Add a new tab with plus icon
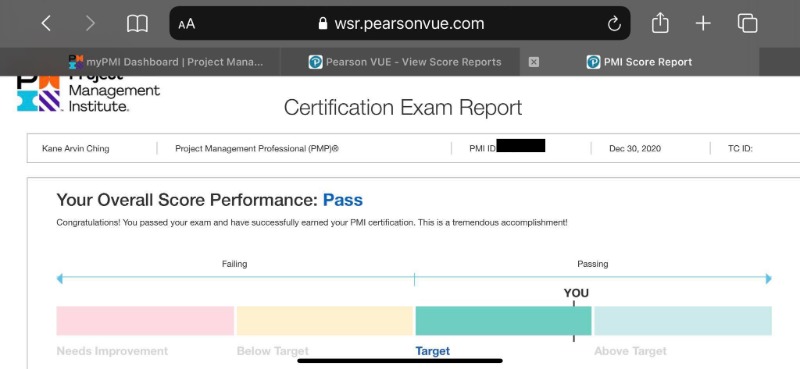 [703, 23]
